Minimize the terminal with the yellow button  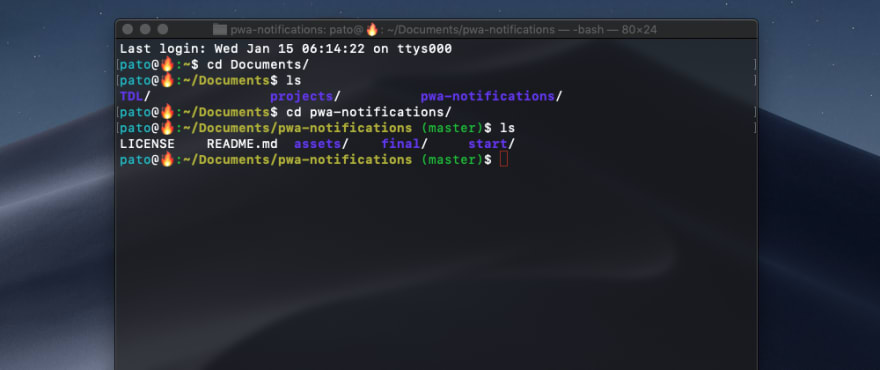pos(145,29)
